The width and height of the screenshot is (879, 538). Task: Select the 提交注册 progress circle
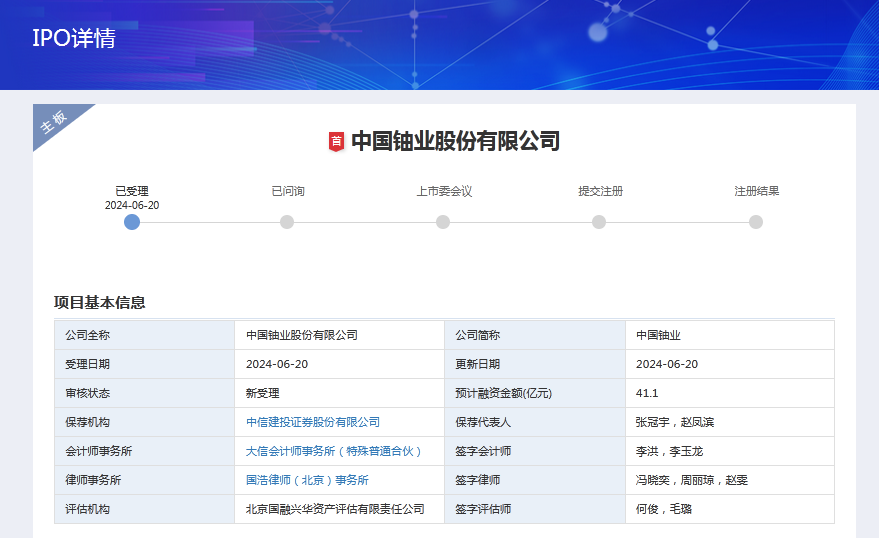coord(599,222)
